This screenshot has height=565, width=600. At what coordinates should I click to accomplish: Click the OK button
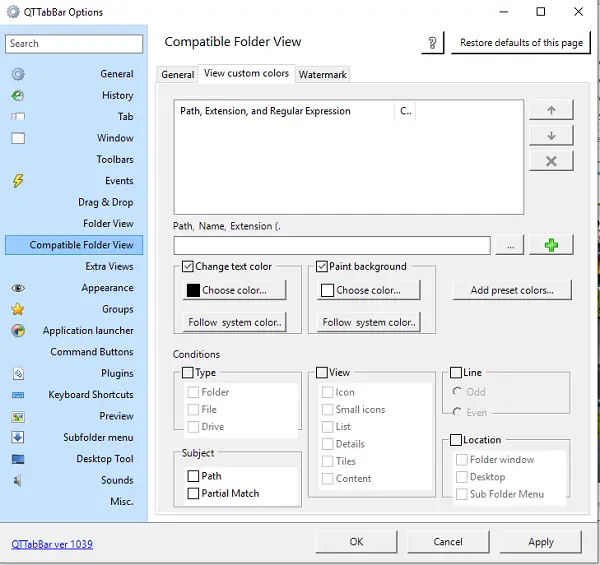point(356,542)
